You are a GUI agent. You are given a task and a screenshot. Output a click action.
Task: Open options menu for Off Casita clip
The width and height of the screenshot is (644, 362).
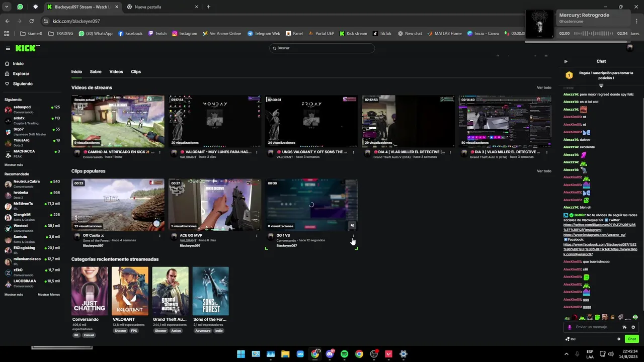(160, 235)
